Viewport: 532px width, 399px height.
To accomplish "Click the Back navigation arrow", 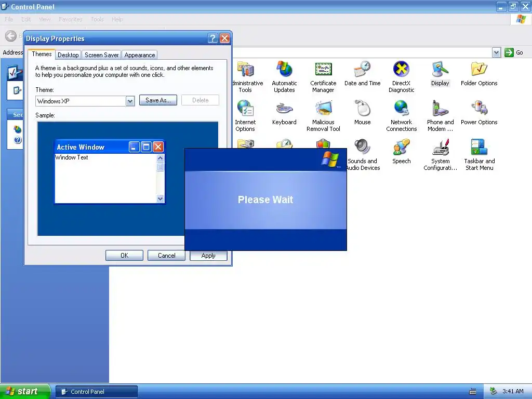I will (11, 36).
